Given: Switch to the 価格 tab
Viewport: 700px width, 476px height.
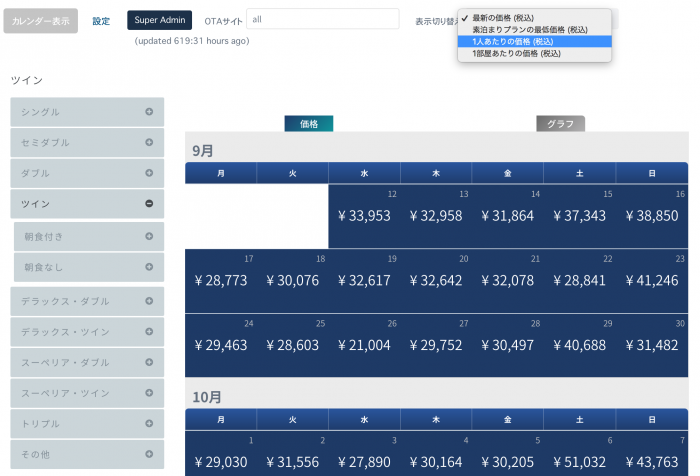Looking at the screenshot, I should (309, 124).
